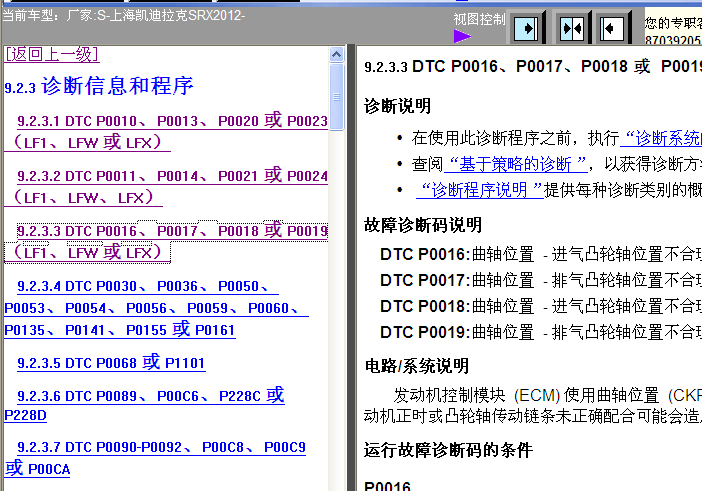This screenshot has height=491, width=702.
Task: Click the 当前车型 vehicle model text
Action: tap(124, 16)
